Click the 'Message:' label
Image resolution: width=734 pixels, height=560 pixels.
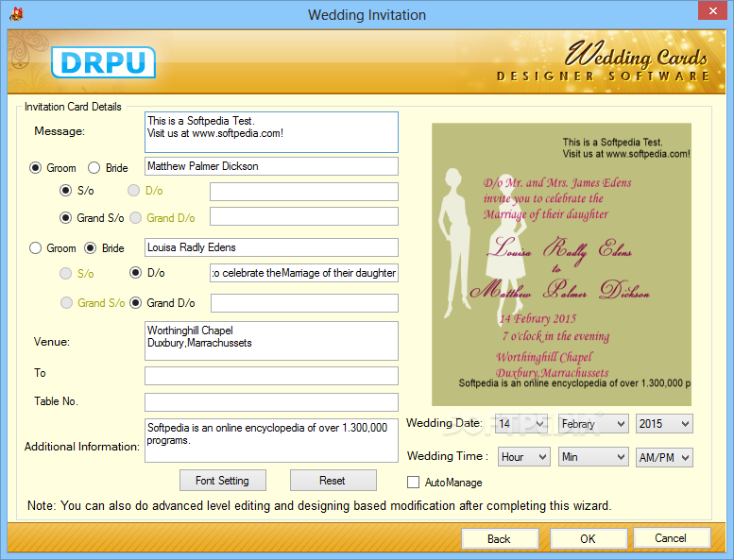[x=60, y=131]
